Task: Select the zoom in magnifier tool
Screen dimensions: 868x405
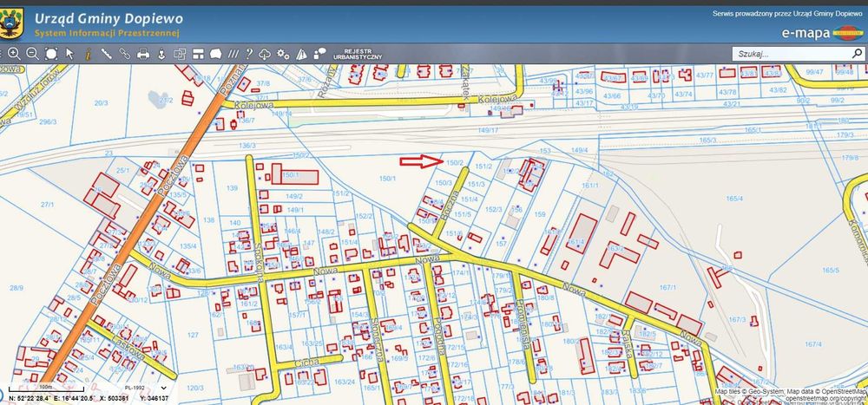Action: coord(15,54)
